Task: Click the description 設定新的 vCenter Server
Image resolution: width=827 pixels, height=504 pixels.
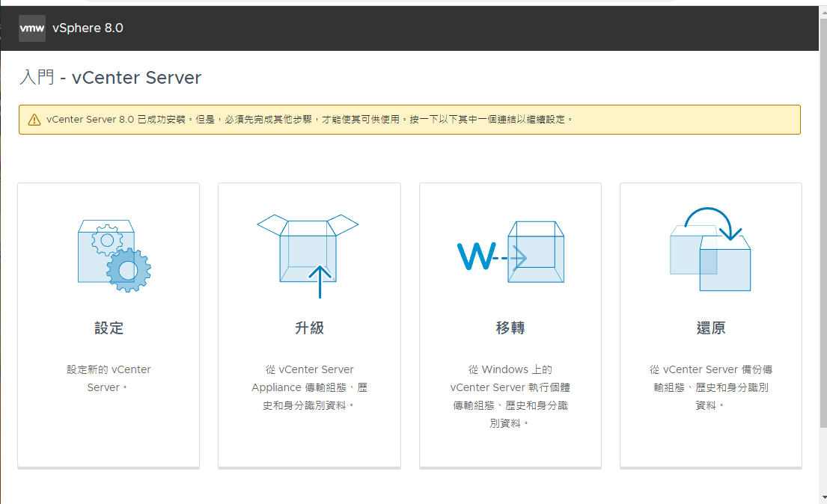Action: (x=109, y=378)
